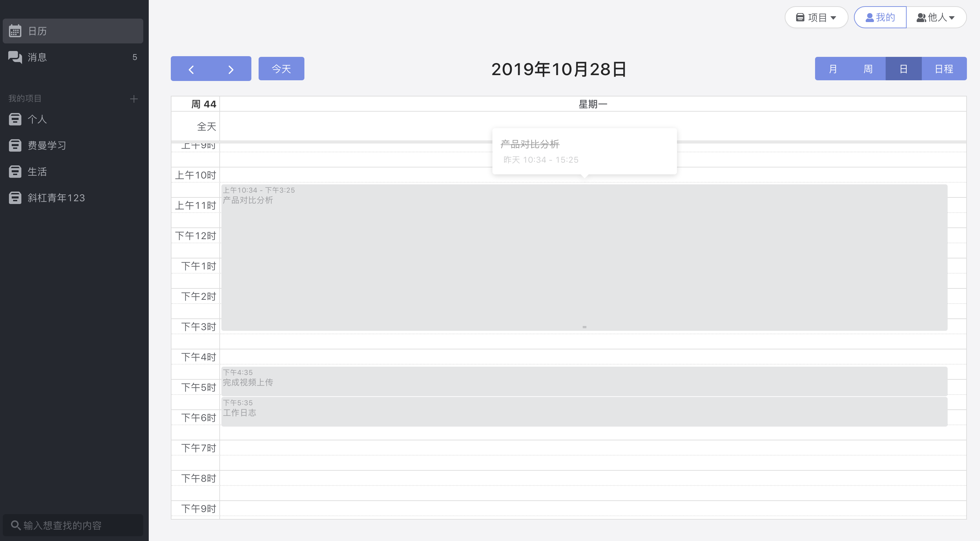Go to previous day with left arrow
The image size is (980, 541).
191,69
